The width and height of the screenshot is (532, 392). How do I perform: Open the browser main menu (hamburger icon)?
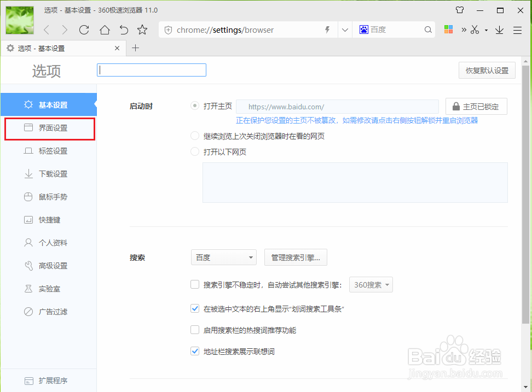pyautogui.click(x=517, y=30)
